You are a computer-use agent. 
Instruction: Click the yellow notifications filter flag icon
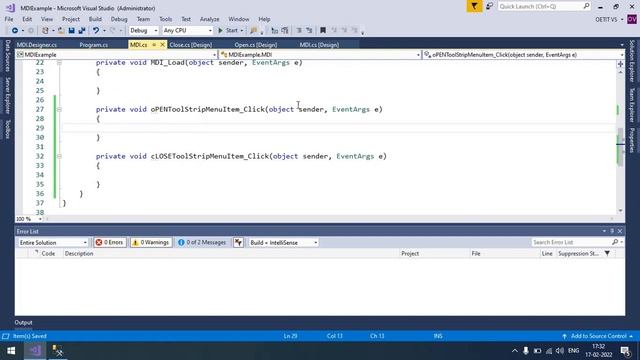(474, 6)
